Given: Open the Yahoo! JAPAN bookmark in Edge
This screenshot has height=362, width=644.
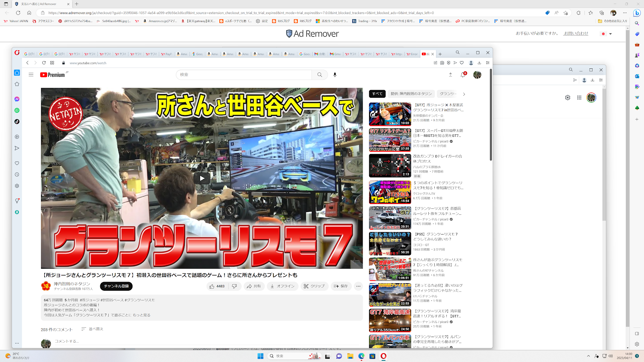Looking at the screenshot, I should click(x=16, y=21).
